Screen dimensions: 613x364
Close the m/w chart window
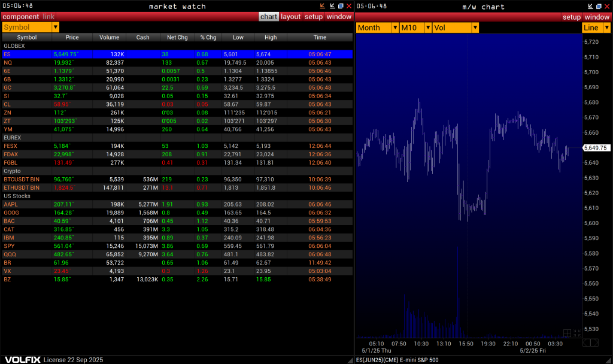[607, 6]
